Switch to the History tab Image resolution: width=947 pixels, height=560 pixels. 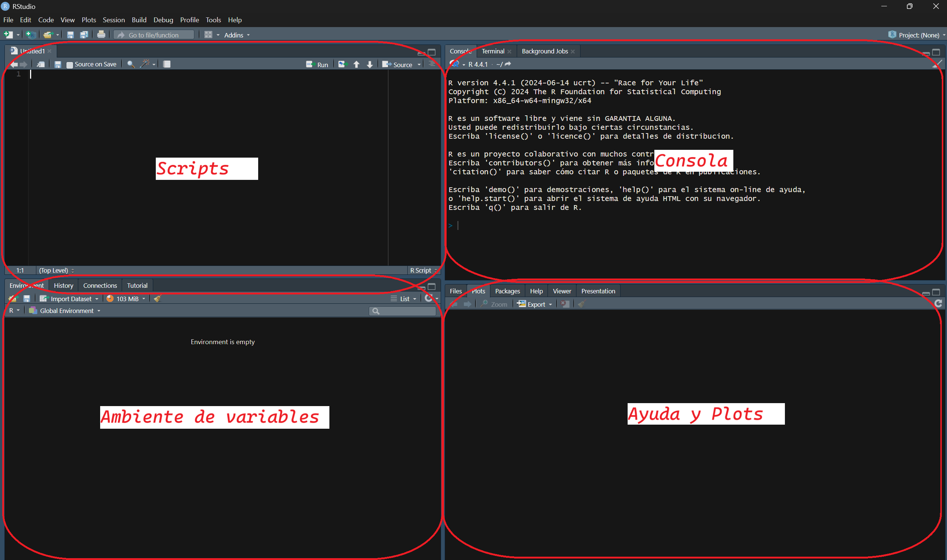tap(63, 286)
